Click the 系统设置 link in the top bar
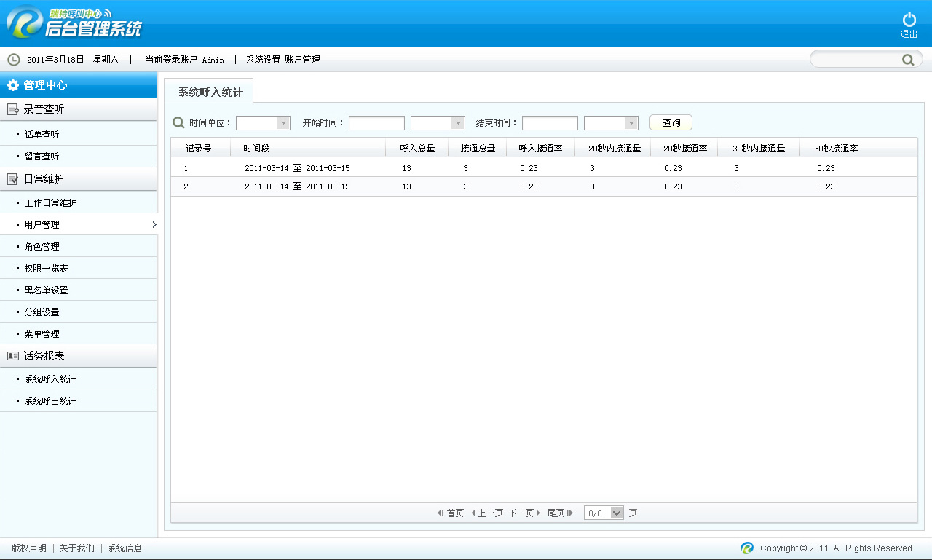This screenshot has width=932, height=560. click(263, 60)
